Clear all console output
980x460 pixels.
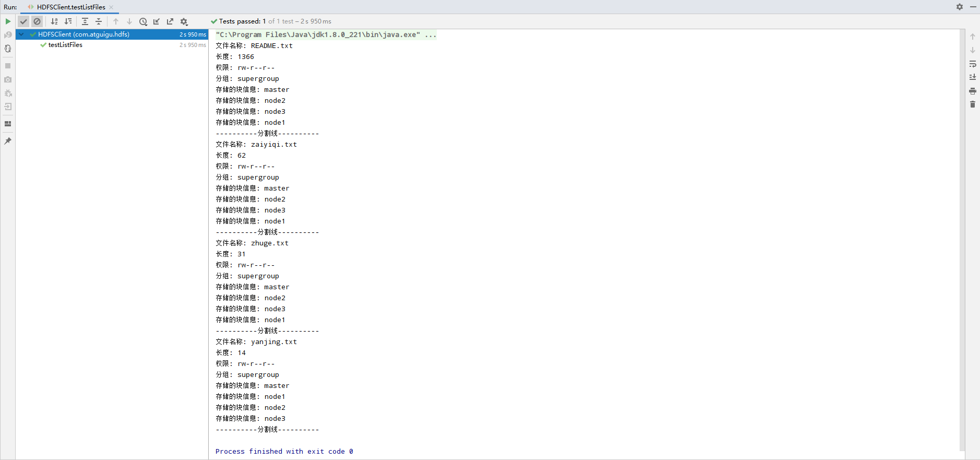(x=973, y=104)
